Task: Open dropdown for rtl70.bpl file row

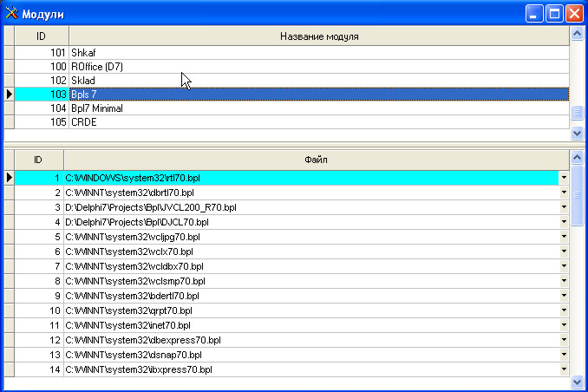Action: pos(564,178)
